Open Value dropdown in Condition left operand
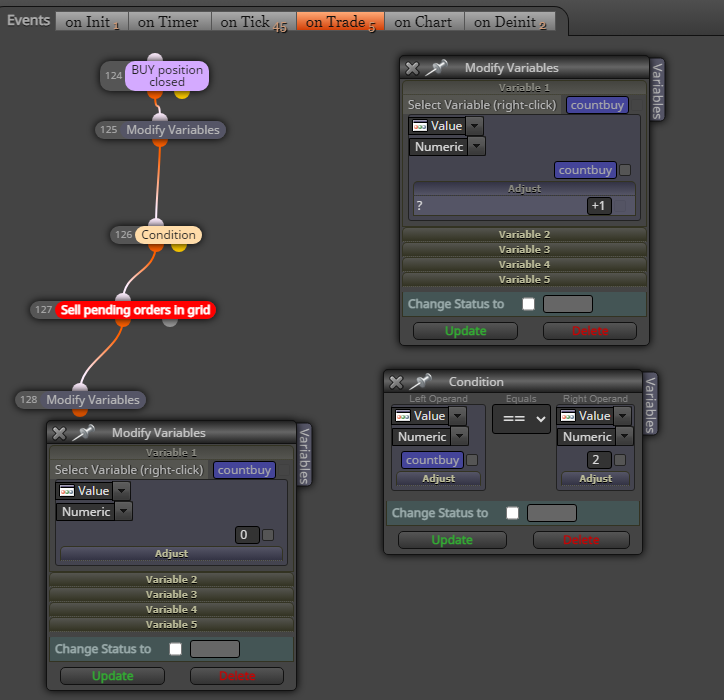The image size is (724, 700). coord(457,416)
